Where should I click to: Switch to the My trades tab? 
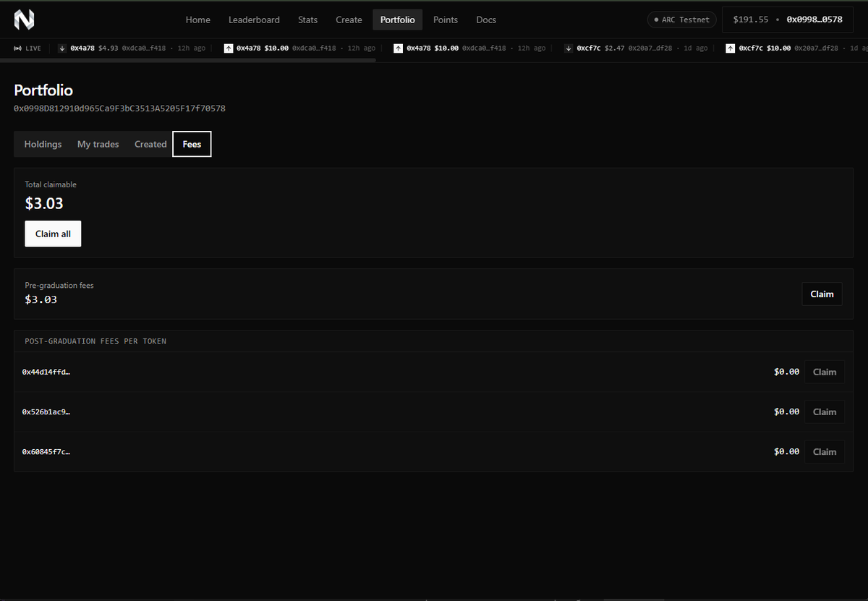click(98, 144)
